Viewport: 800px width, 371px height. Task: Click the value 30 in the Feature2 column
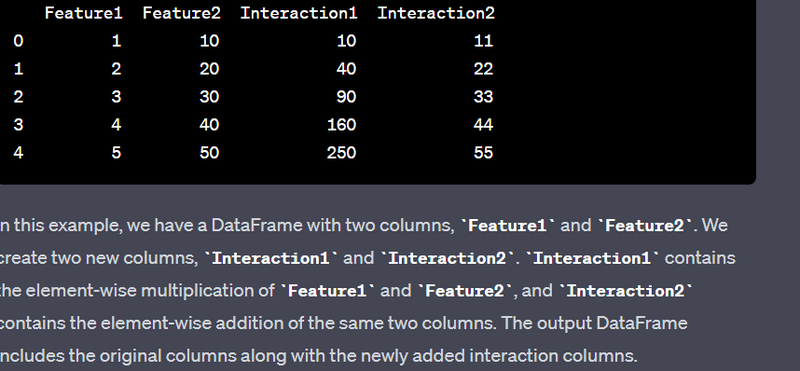(x=209, y=96)
